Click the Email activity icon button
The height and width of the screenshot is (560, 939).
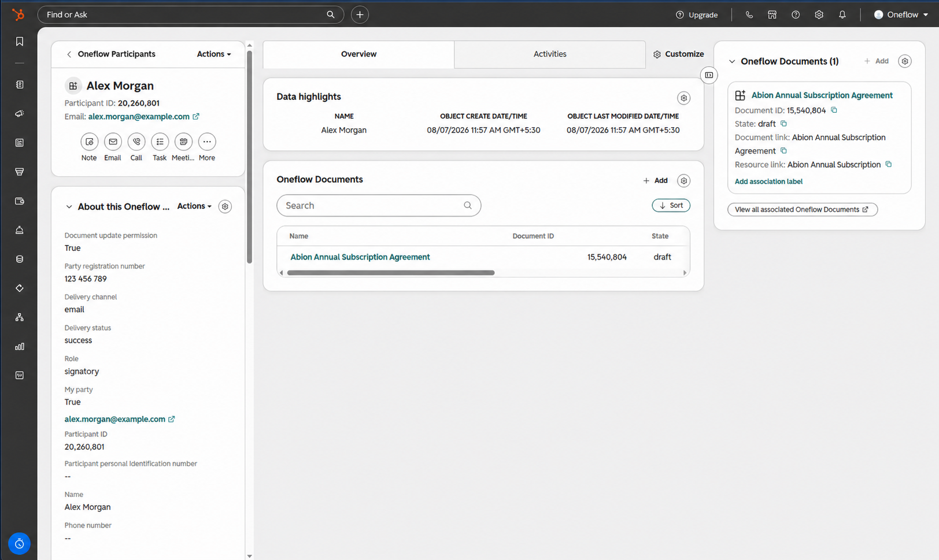(113, 142)
